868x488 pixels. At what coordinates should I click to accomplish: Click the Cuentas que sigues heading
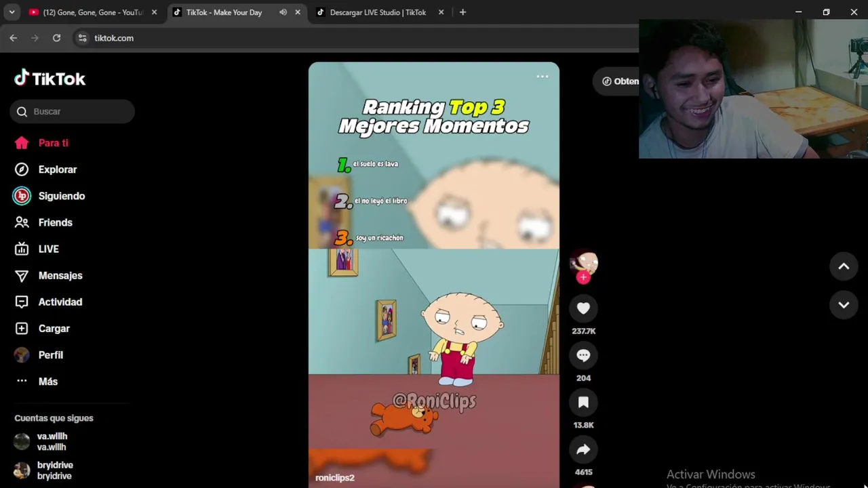54,418
